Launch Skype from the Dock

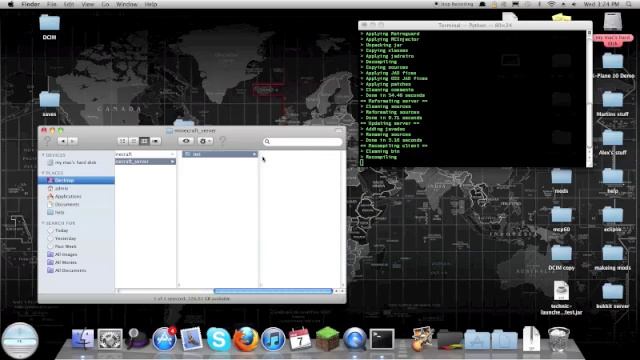[x=219, y=339]
